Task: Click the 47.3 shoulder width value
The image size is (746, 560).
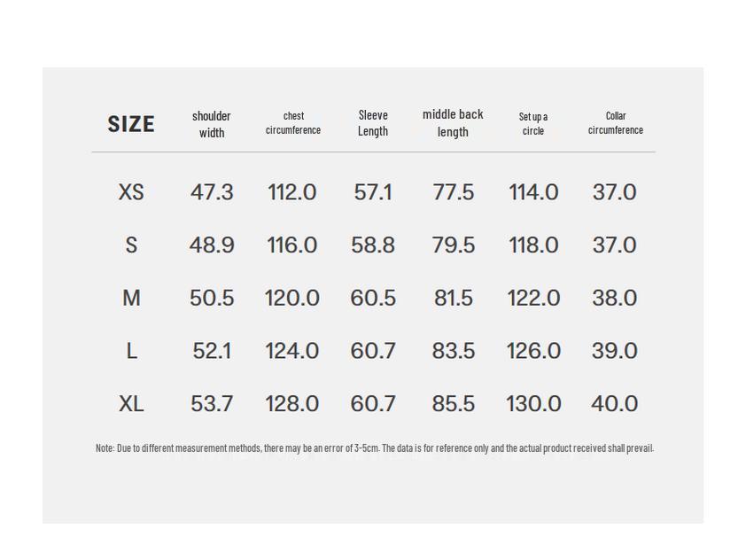Action: [x=212, y=192]
